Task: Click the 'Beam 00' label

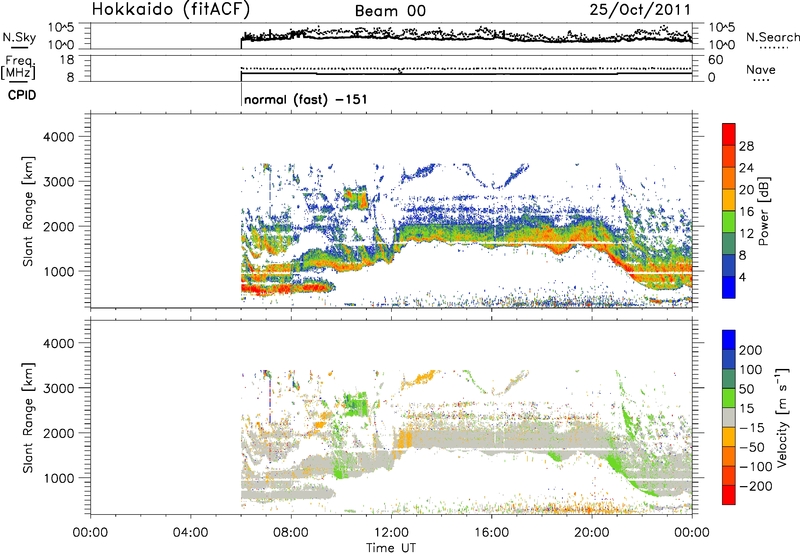Action: [x=390, y=11]
